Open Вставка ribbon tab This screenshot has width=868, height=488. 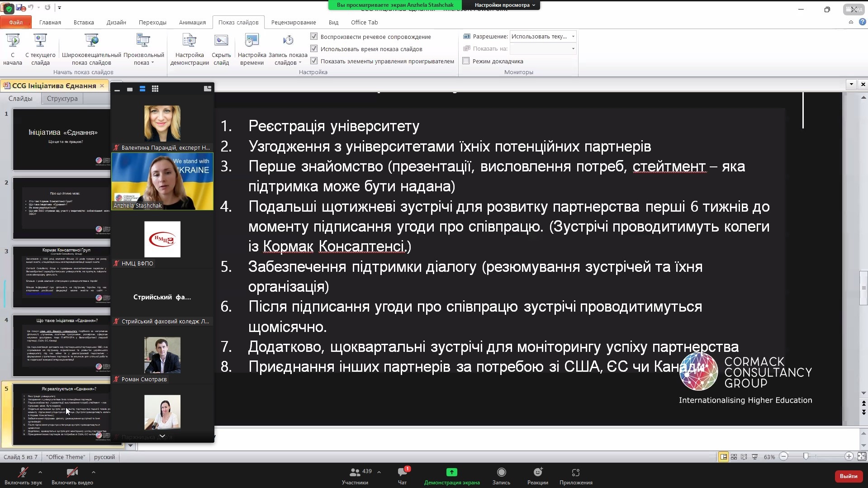pyautogui.click(x=84, y=22)
